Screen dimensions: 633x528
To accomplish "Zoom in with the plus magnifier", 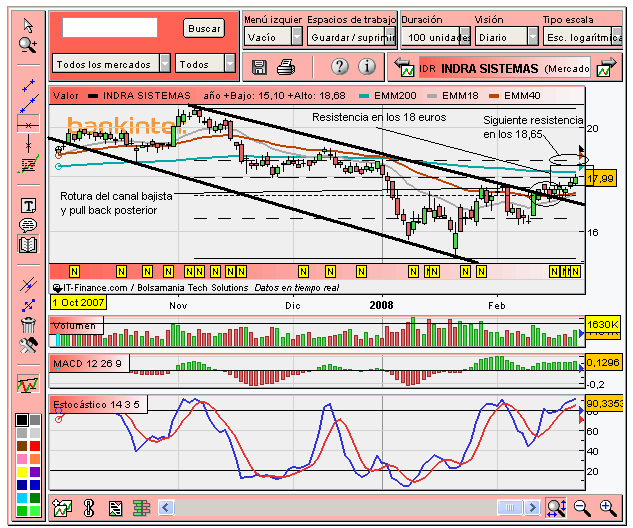I will [608, 508].
